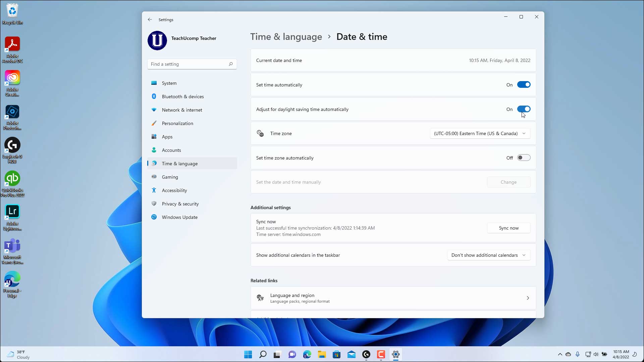
Task: Click Sync now button
Action: pyautogui.click(x=508, y=228)
